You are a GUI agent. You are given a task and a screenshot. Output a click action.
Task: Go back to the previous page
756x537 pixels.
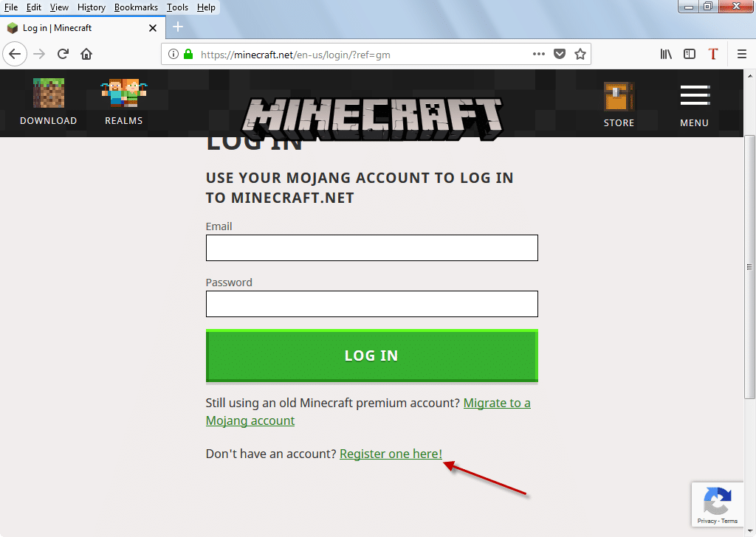click(x=15, y=54)
